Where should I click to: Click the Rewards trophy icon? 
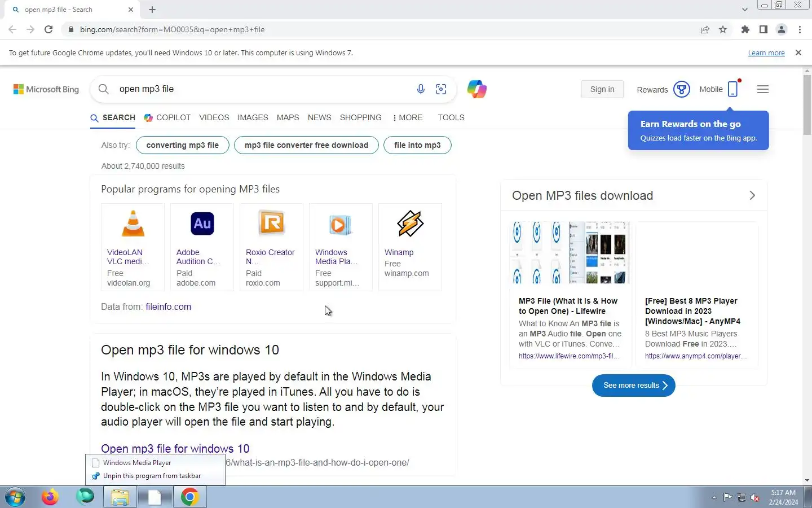[x=682, y=89]
